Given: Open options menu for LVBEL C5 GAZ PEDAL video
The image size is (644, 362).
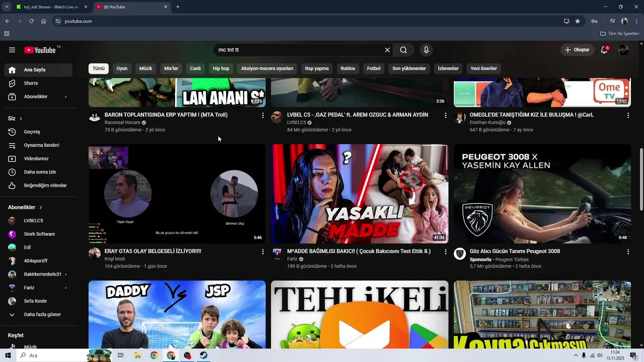Looking at the screenshot, I should [445, 115].
